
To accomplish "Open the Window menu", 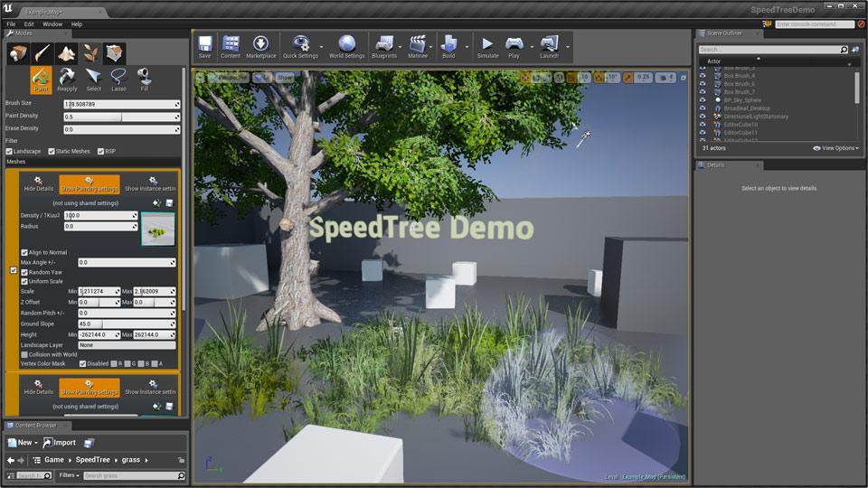I will 52,24.
